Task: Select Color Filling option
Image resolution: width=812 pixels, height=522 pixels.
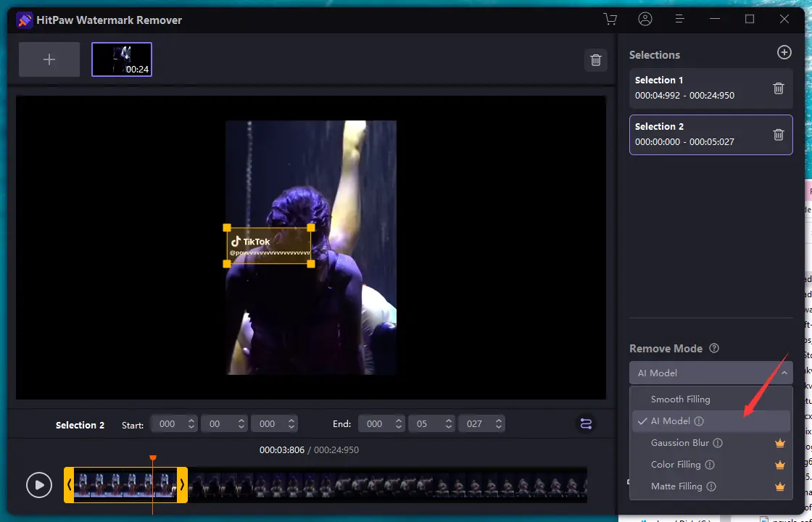Action: tap(675, 465)
